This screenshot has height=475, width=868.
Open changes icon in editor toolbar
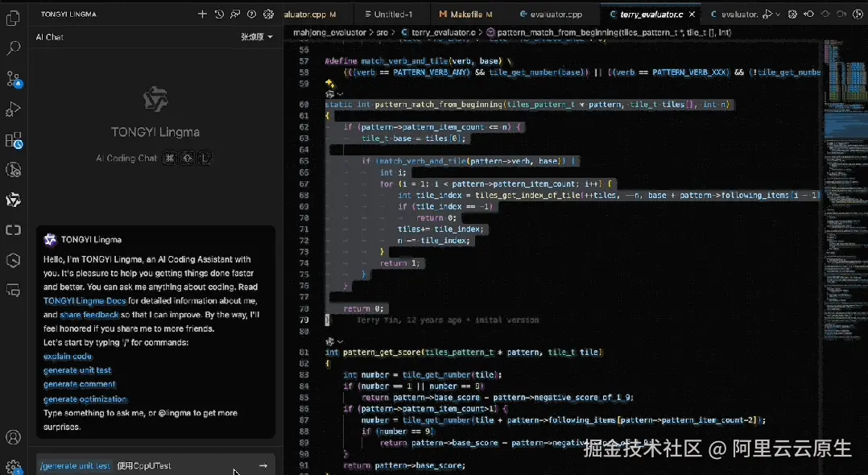coord(808,14)
